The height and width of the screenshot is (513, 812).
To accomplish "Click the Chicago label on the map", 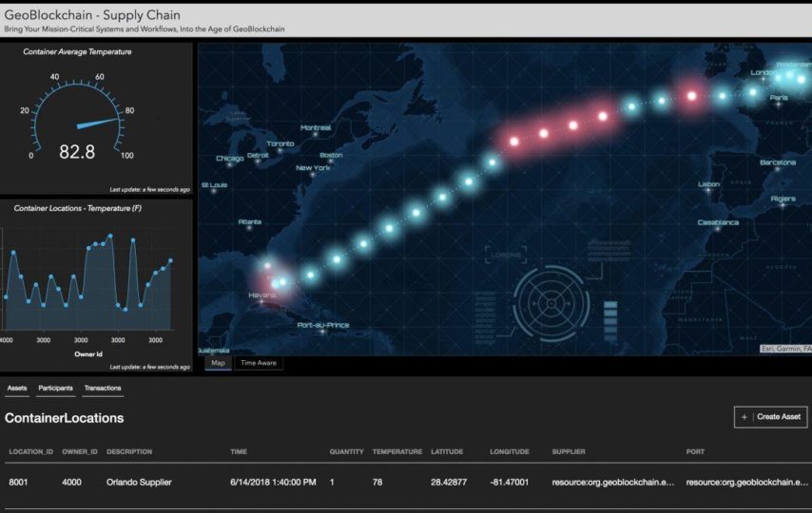I will point(229,159).
